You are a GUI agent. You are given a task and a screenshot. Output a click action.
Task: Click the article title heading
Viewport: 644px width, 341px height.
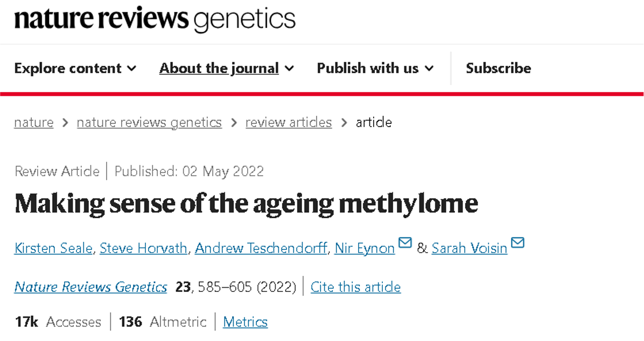coord(246,204)
